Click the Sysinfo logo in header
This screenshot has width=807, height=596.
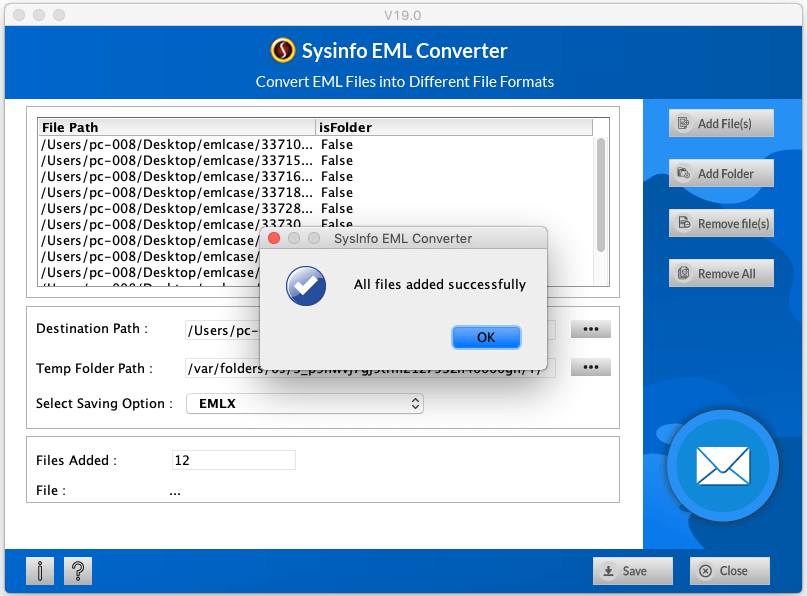click(283, 50)
